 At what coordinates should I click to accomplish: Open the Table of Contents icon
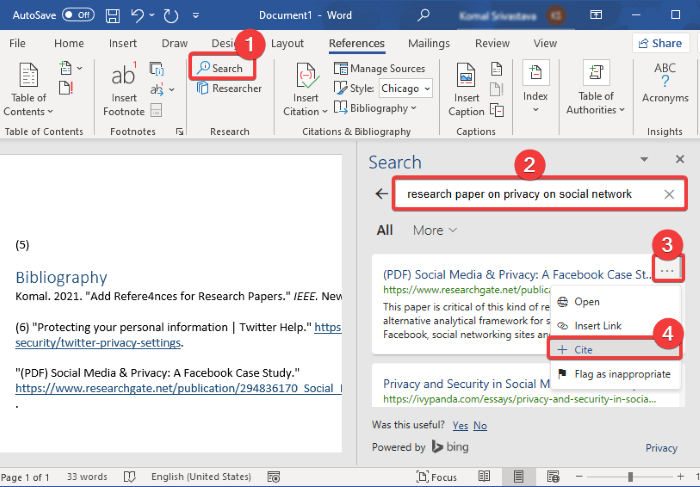[29, 77]
